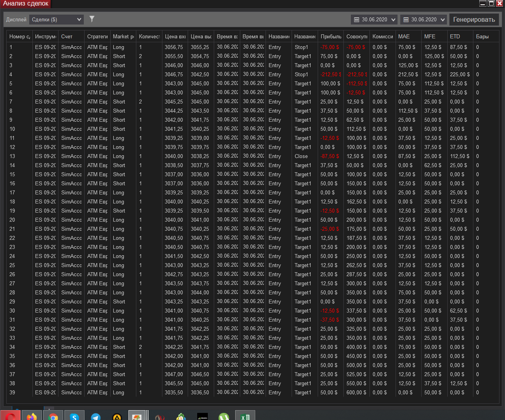Viewport: 505px width, 420px height.
Task: Select exit price cell 3036,50
Action: point(200,392)
